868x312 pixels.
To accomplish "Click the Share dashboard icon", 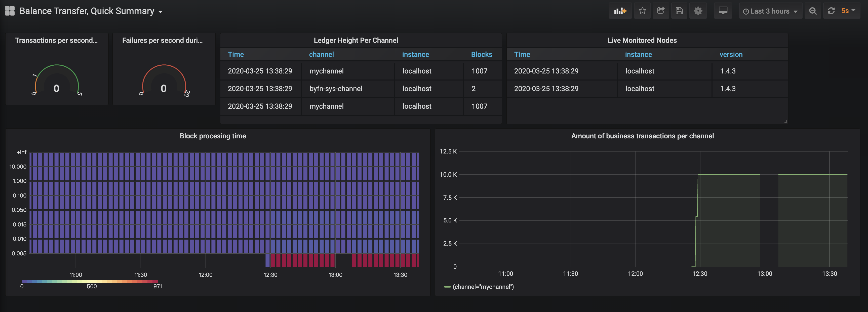I will (661, 11).
